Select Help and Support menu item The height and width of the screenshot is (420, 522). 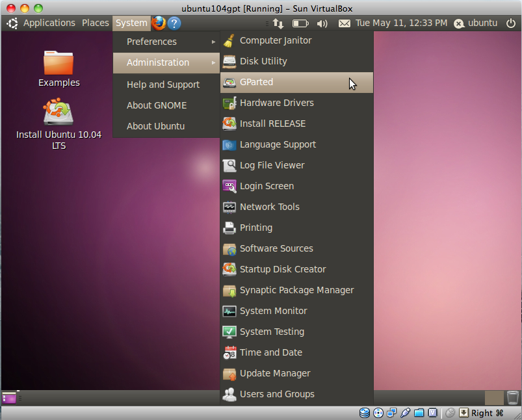166,85
